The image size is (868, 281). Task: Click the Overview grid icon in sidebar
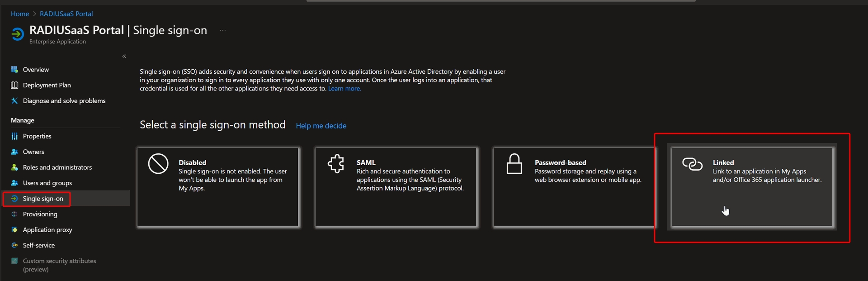tap(14, 70)
